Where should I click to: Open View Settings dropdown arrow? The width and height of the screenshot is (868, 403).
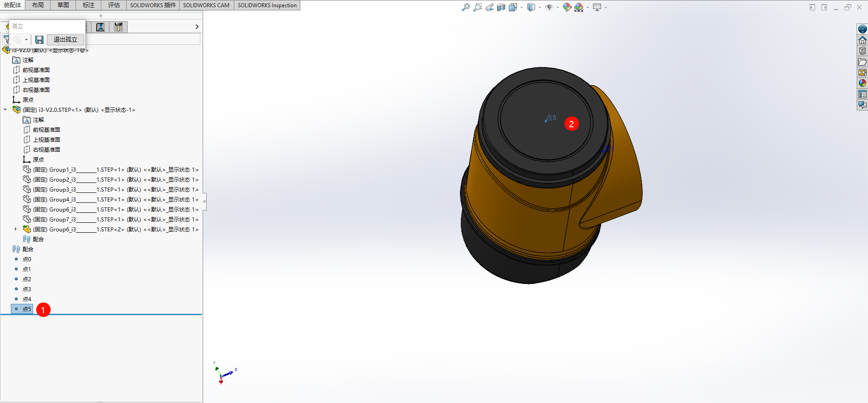[606, 7]
